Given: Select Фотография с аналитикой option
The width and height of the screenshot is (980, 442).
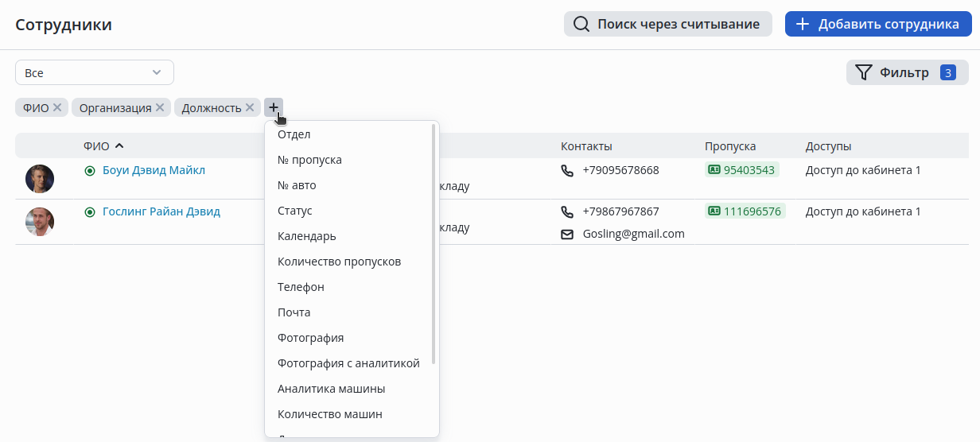Looking at the screenshot, I should point(348,363).
